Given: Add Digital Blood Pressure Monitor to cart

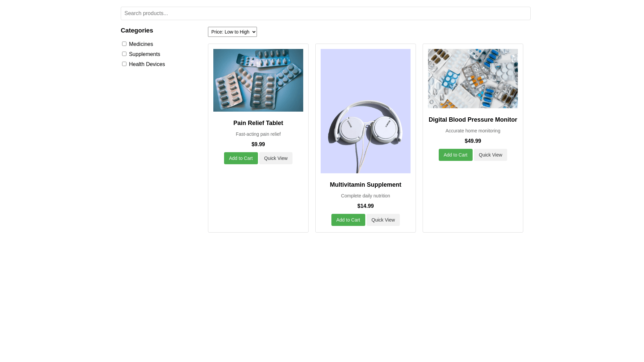Looking at the screenshot, I should tap(455, 155).
